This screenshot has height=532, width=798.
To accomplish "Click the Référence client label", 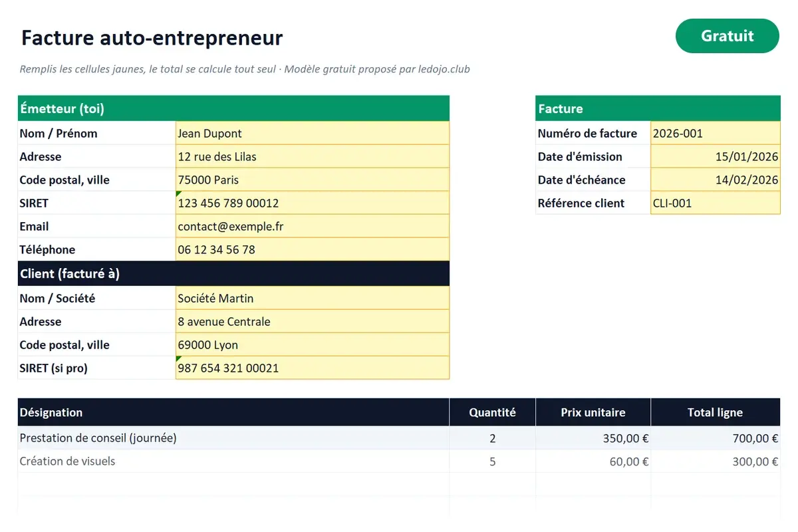I will [581, 203].
